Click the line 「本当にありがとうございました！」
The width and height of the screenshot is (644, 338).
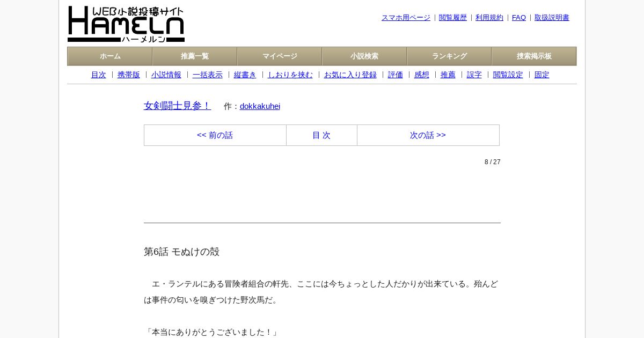tap(212, 332)
